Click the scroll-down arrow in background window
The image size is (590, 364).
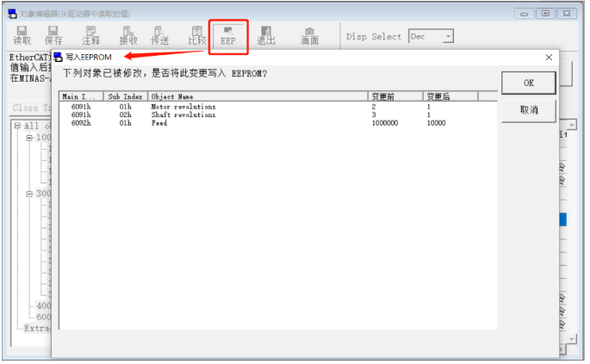pos(571,339)
